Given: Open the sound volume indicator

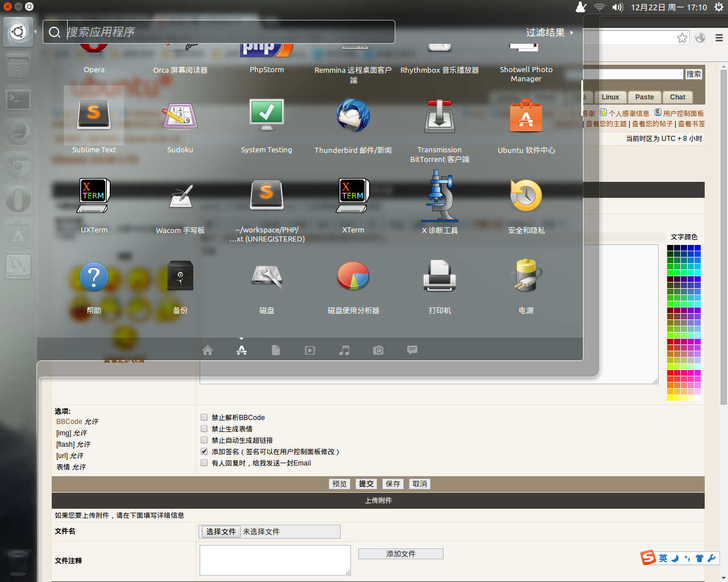Looking at the screenshot, I should pos(618,7).
